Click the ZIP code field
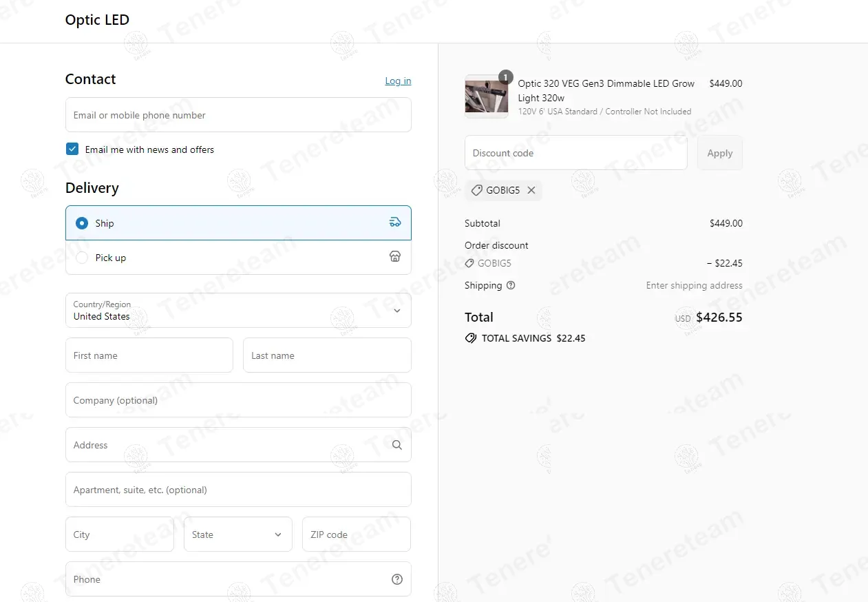The width and height of the screenshot is (868, 602). tap(357, 534)
